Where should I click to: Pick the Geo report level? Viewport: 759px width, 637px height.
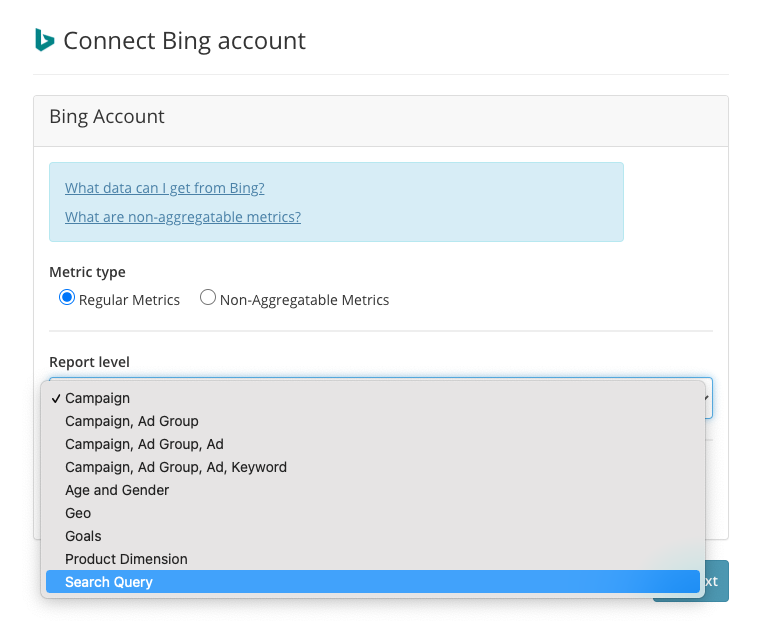78,513
